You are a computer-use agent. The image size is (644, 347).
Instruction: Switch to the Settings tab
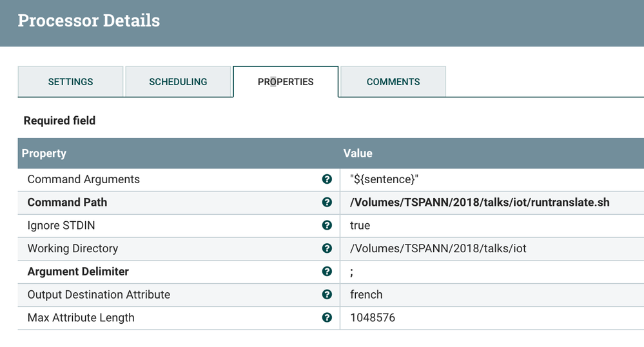coord(70,82)
